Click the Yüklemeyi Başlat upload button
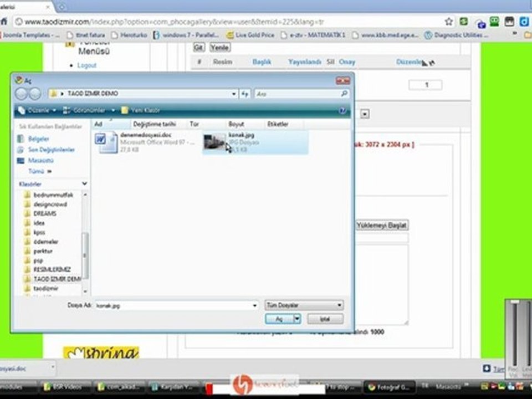Viewport: 532px width, 399px height. click(x=382, y=225)
